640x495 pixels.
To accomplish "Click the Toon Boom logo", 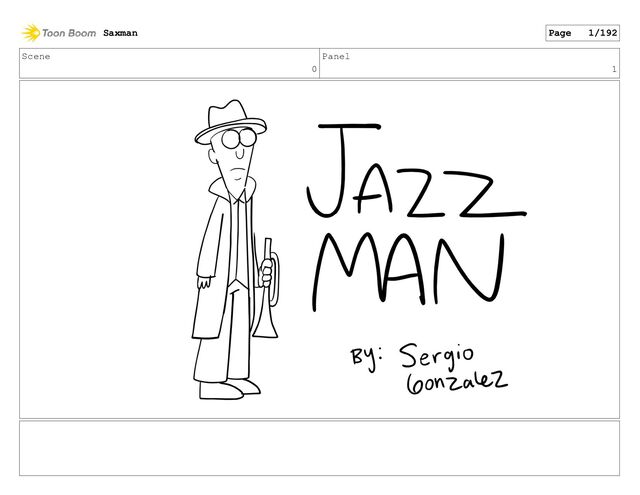I will click(59, 33).
